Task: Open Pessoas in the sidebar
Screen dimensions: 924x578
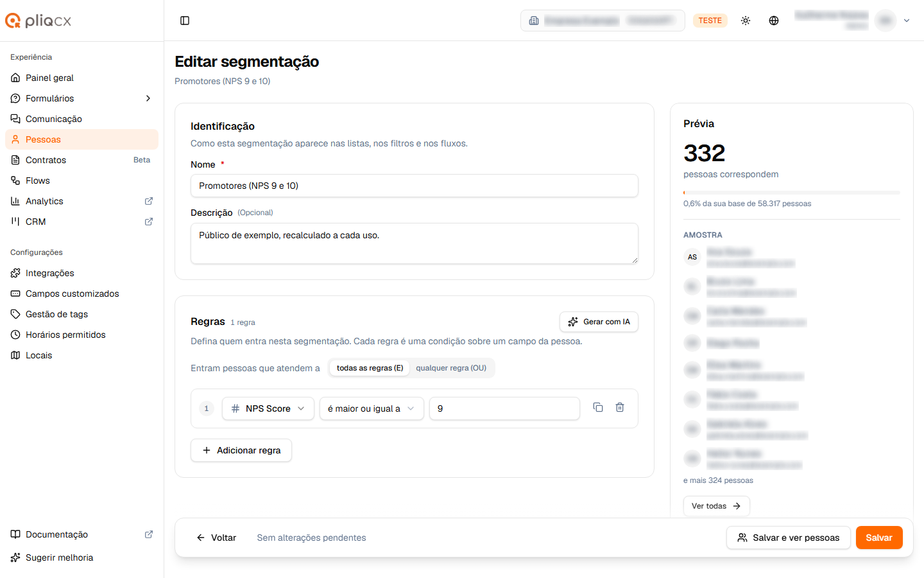Action: tap(81, 139)
